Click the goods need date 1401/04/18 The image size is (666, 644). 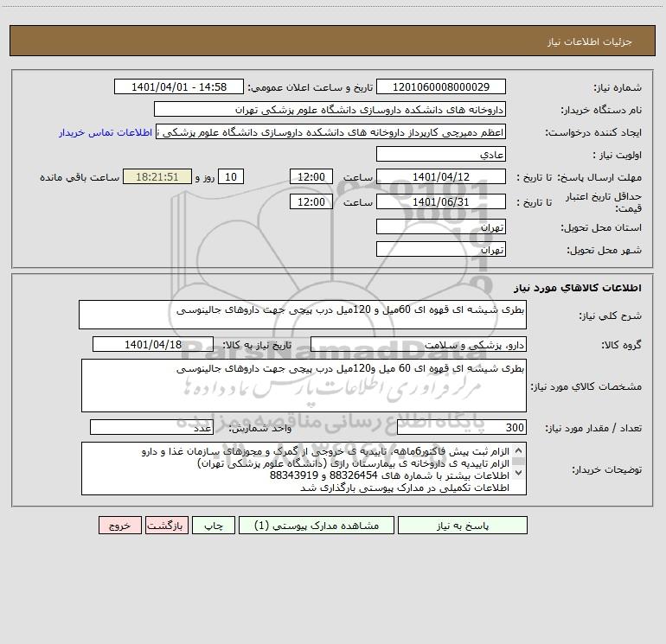click(x=153, y=344)
